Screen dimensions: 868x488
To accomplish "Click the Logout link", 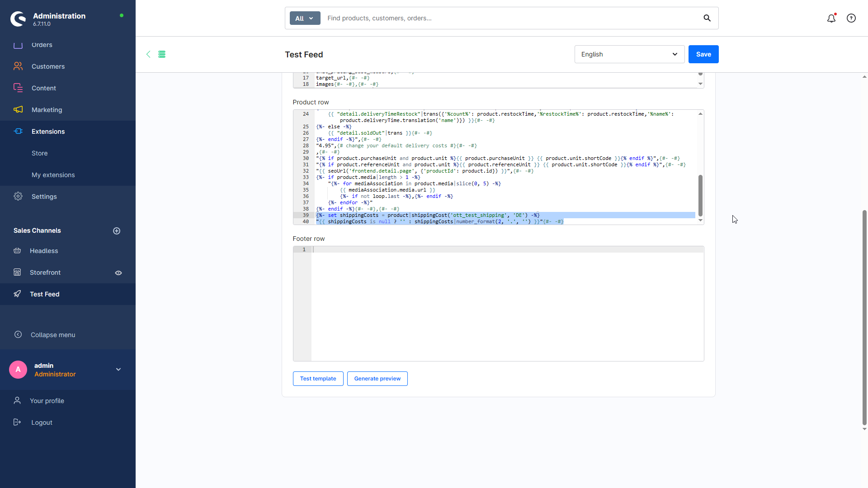I will 42,422.
